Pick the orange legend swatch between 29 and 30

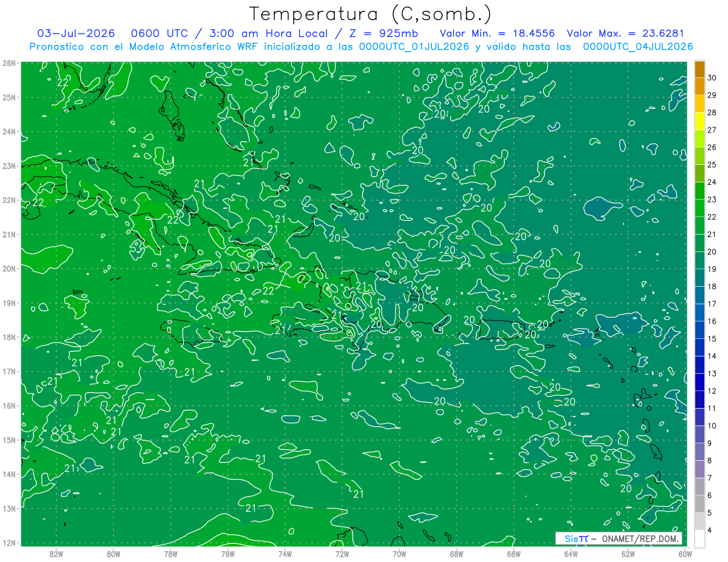[x=699, y=87]
